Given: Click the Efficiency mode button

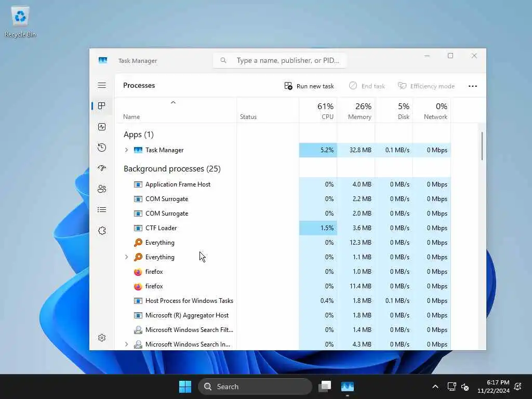Looking at the screenshot, I should (x=426, y=86).
